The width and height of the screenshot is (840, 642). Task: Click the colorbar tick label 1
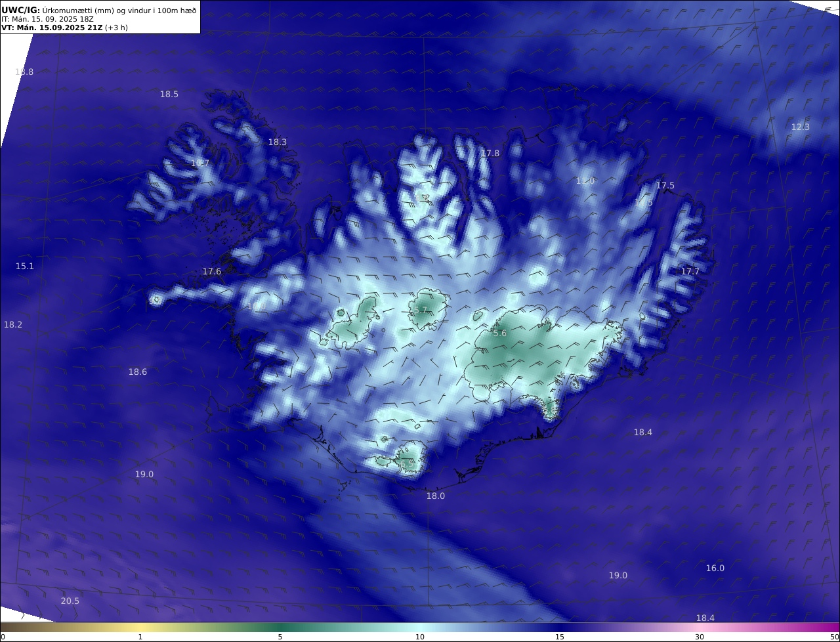[x=140, y=637]
